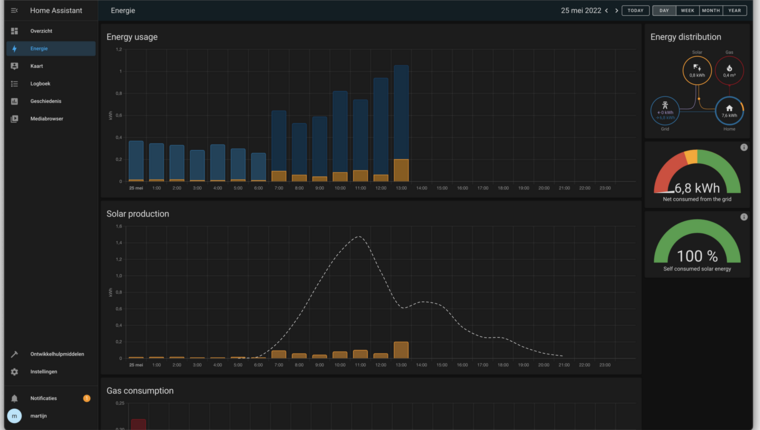Viewport: 760px width, 430px height.
Task: Switch period to MONTH
Action: [x=711, y=10]
